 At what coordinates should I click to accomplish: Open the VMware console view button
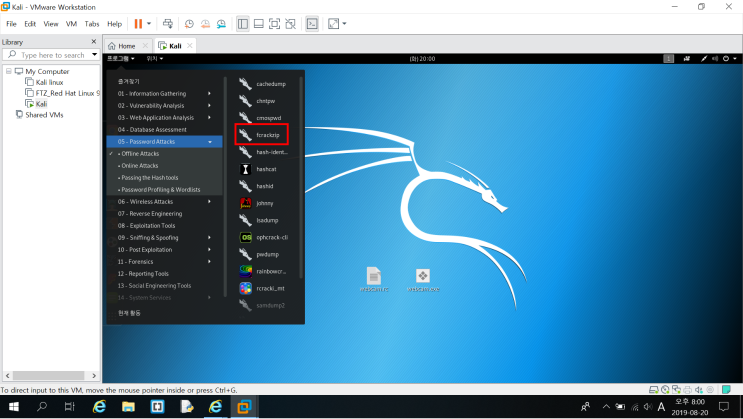pos(312,24)
